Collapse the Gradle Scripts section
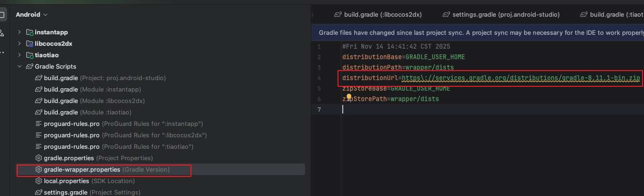644x196 pixels. click(20, 67)
